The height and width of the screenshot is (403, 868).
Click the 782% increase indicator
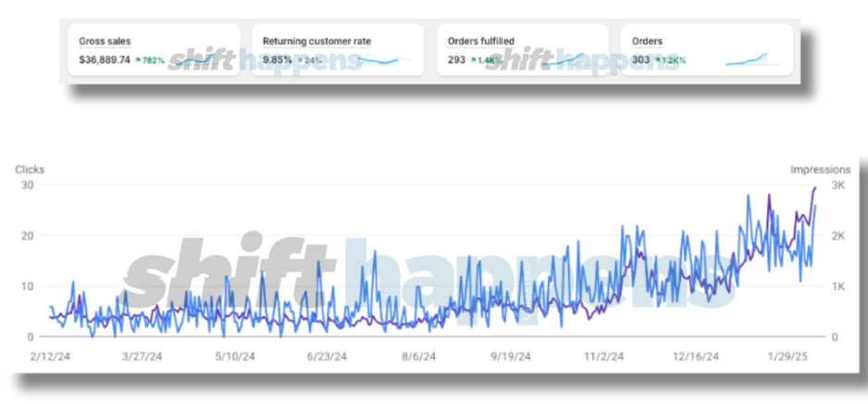point(150,60)
